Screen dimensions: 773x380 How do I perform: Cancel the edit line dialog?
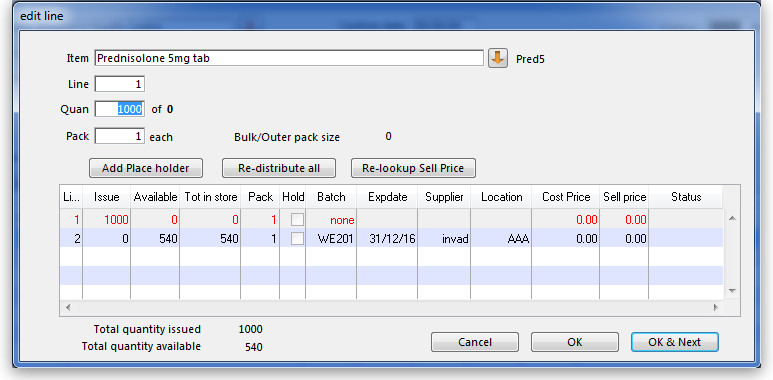click(x=475, y=342)
